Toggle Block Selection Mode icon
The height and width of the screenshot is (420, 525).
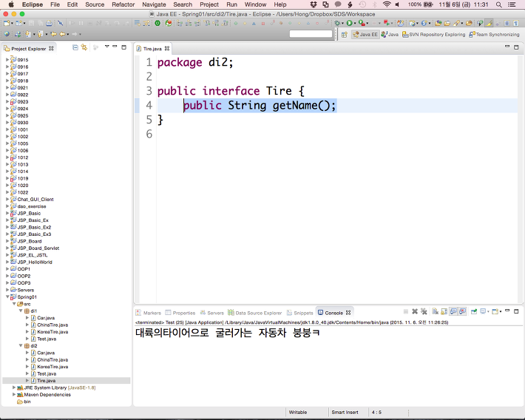pos(507,23)
